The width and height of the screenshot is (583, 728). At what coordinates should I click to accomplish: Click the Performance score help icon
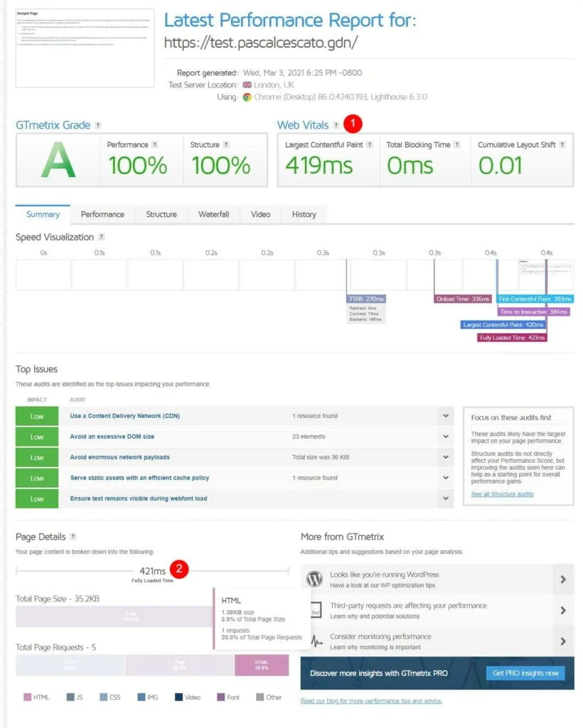[x=154, y=145]
